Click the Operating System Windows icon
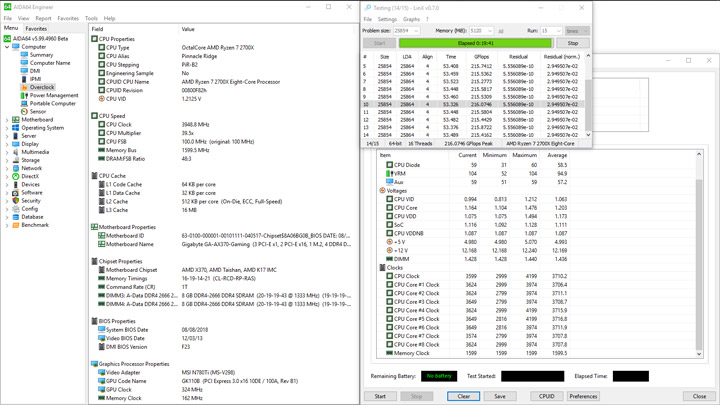Viewport: 720px width, 405px height. [16, 128]
